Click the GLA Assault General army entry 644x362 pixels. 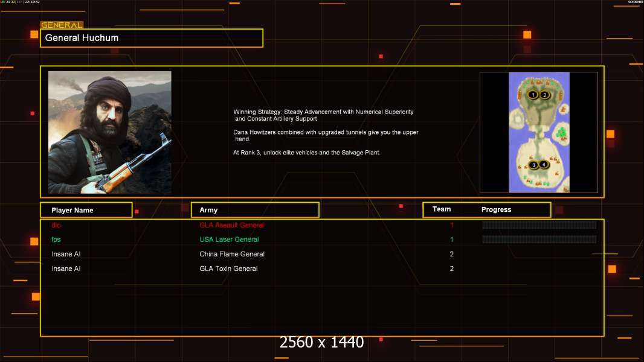coord(231,225)
